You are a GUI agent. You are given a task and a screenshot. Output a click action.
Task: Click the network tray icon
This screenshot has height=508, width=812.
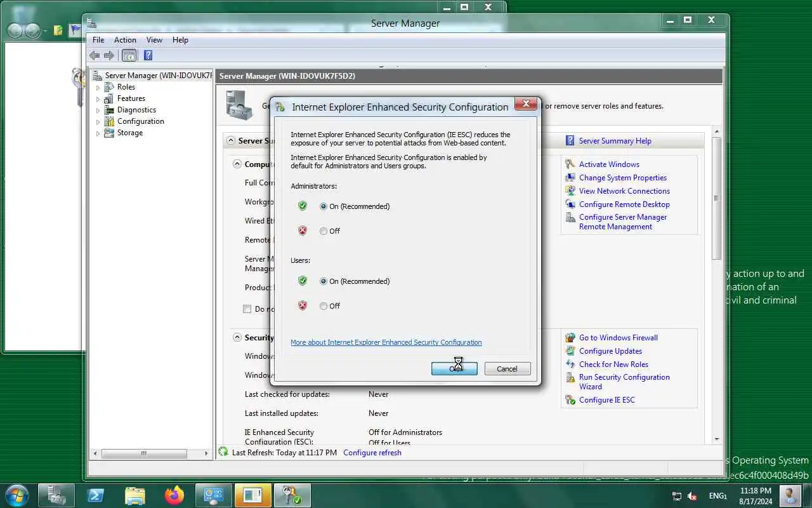[x=677, y=496]
